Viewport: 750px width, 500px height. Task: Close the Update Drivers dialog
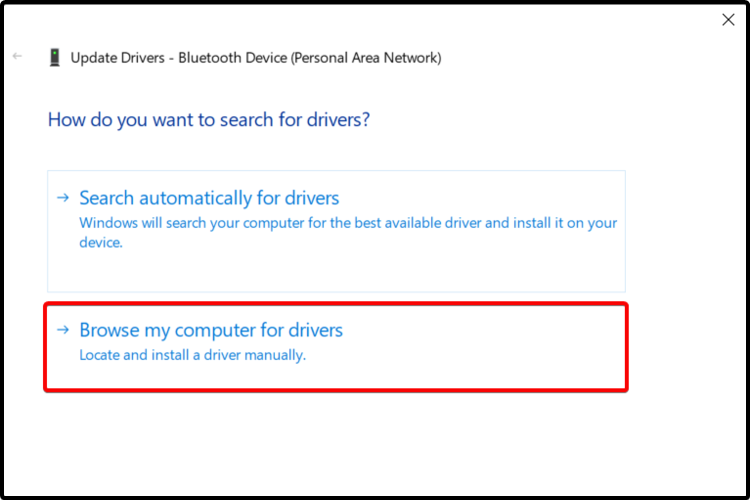coord(727,19)
